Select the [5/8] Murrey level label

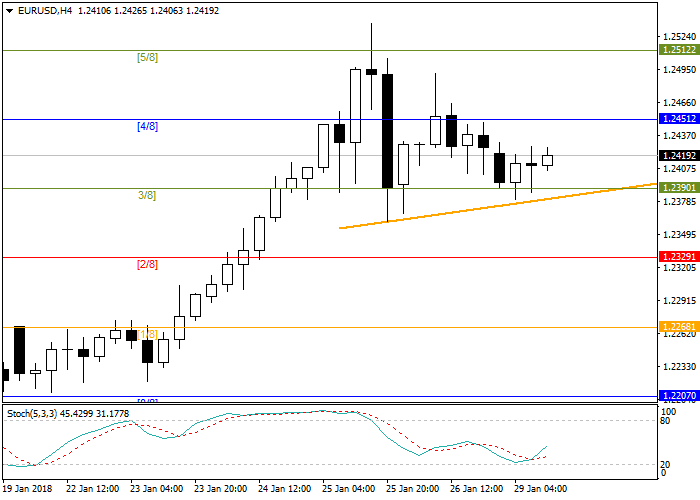click(147, 57)
